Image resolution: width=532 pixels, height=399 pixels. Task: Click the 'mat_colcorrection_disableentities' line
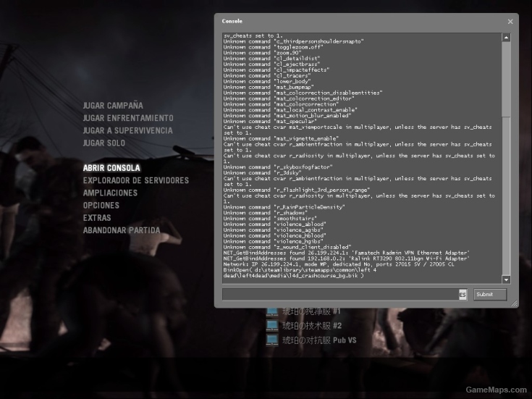(x=303, y=93)
